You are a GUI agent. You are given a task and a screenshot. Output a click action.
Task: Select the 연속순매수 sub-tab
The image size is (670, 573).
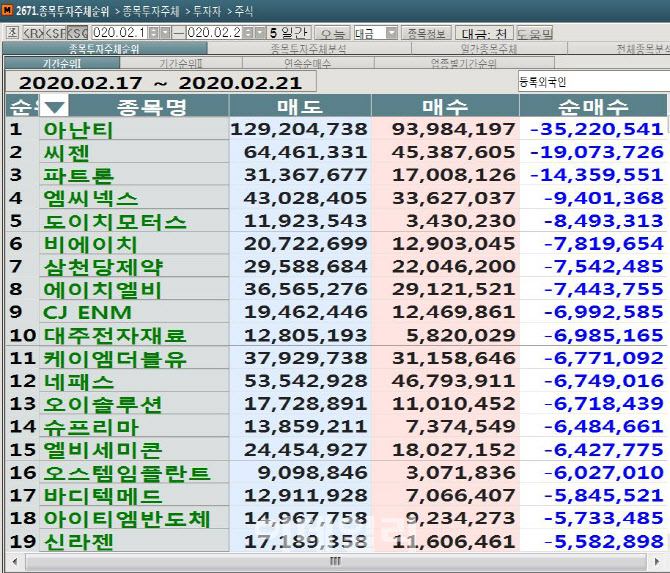coord(308,63)
